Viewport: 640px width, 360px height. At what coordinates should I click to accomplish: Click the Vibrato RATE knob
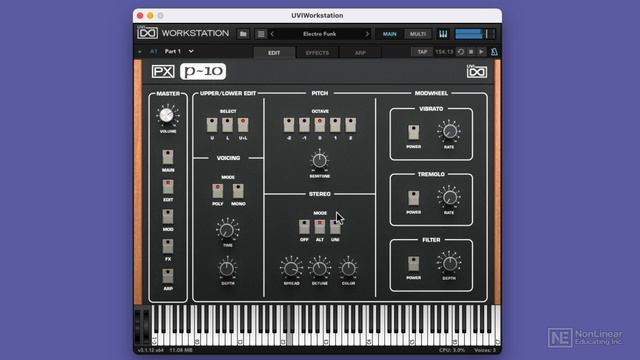pos(450,131)
